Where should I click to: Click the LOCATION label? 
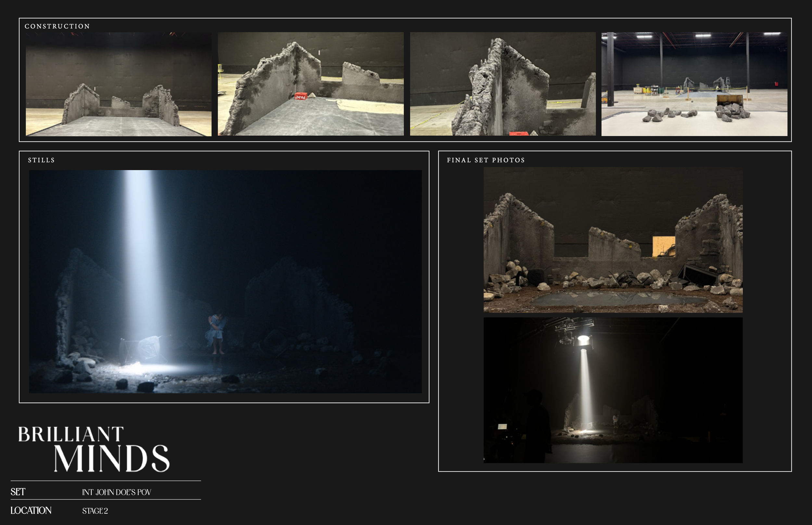[x=31, y=510]
